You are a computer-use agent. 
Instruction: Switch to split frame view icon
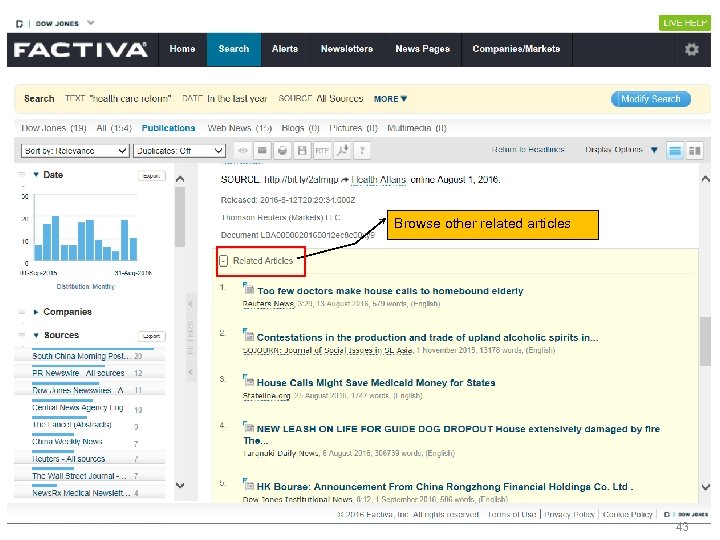tap(695, 151)
